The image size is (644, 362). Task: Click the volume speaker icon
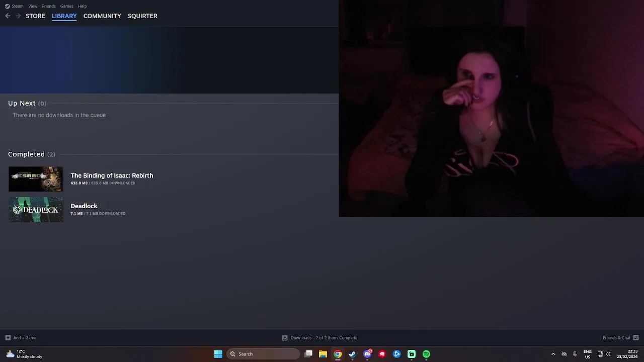608,354
